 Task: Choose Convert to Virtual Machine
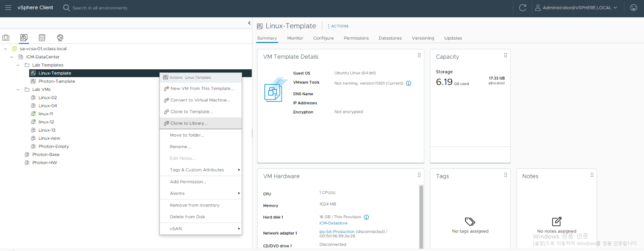tap(201, 100)
